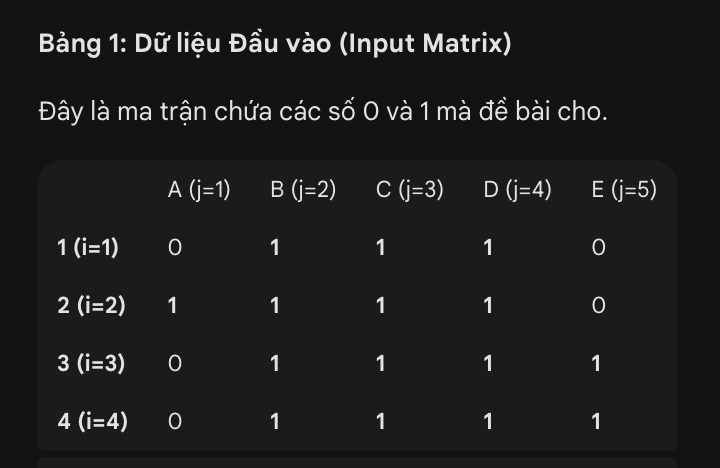The image size is (720, 468).
Task: Click the 1 in row 3, column C
Action: click(381, 364)
